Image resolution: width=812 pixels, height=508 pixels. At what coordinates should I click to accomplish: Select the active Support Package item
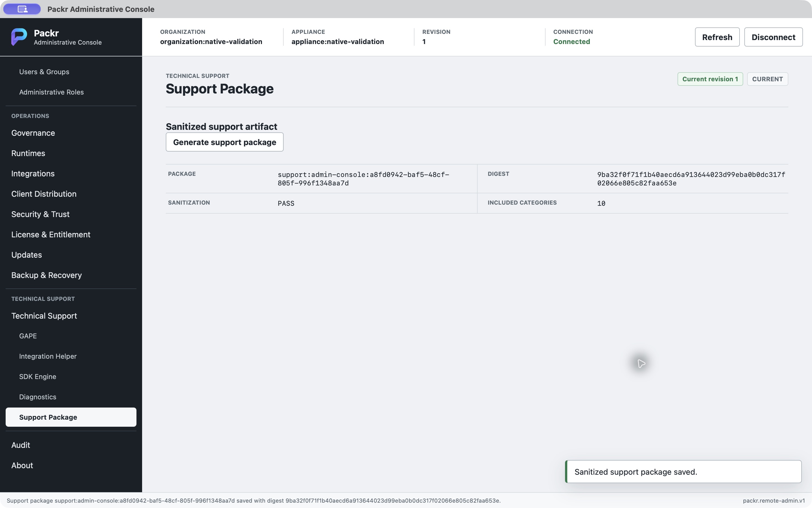click(x=71, y=417)
